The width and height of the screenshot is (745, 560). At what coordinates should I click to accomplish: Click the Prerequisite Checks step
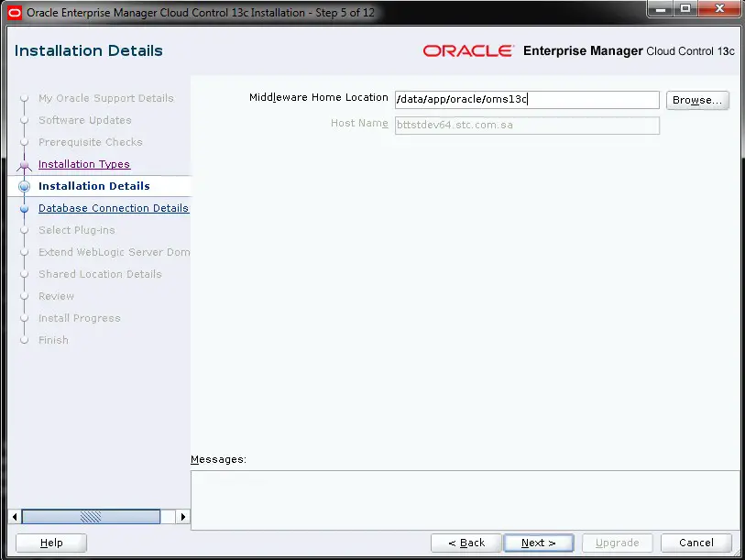[x=91, y=142]
